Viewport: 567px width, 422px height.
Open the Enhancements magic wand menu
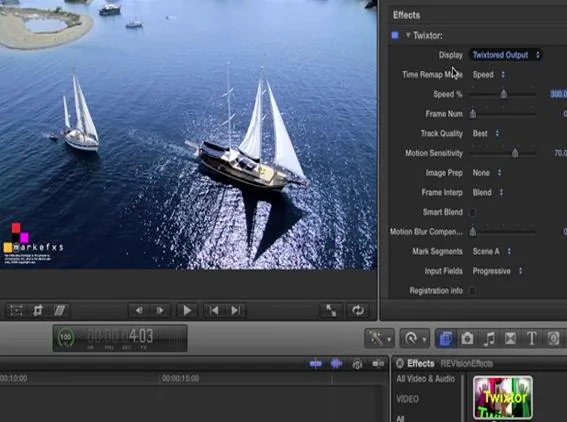[x=379, y=339]
